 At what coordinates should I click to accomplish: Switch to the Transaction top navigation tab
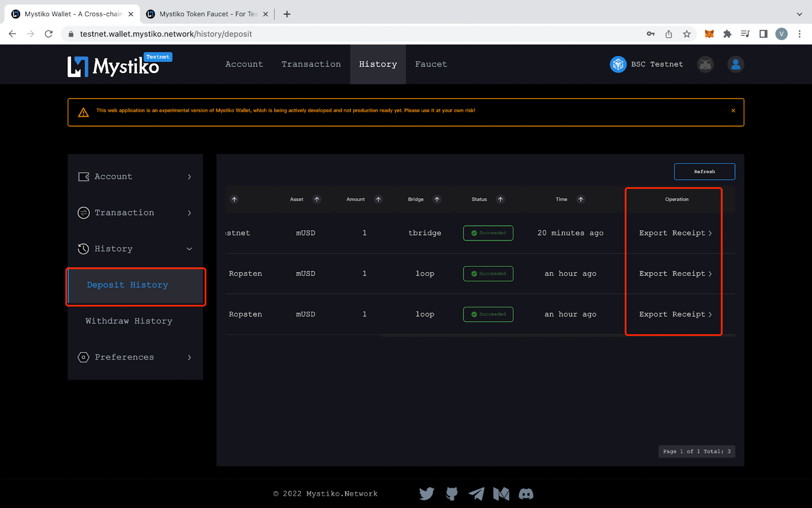point(311,65)
